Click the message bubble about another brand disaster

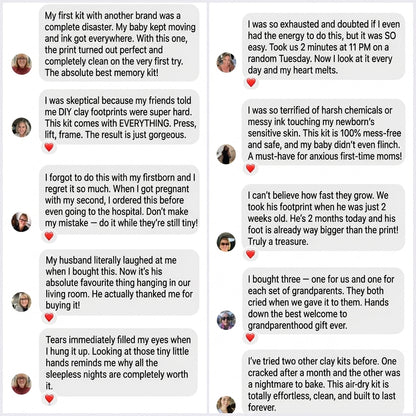[x=119, y=43]
